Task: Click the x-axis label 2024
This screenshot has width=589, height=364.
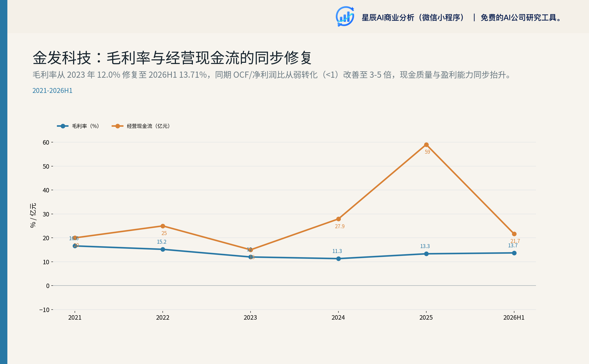Action: coord(338,317)
